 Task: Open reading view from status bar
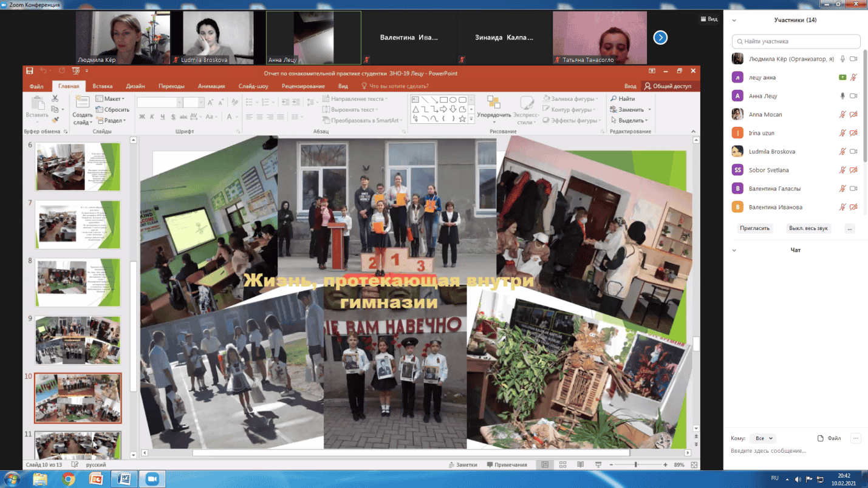pos(581,465)
